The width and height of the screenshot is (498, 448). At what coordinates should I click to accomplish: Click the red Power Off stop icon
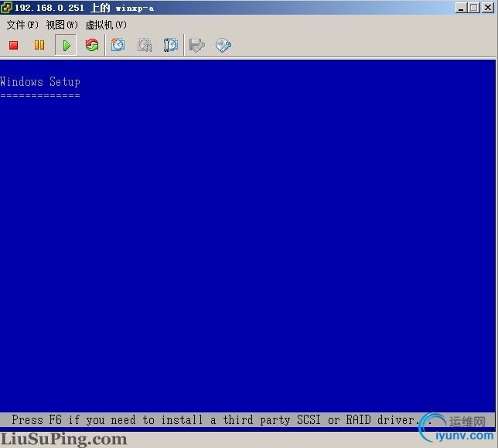click(13, 45)
